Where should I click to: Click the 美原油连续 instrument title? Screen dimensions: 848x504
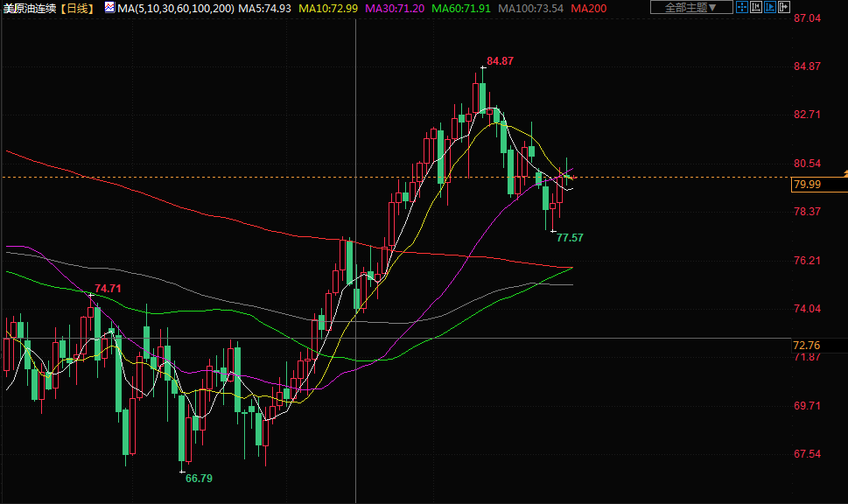pyautogui.click(x=29, y=9)
